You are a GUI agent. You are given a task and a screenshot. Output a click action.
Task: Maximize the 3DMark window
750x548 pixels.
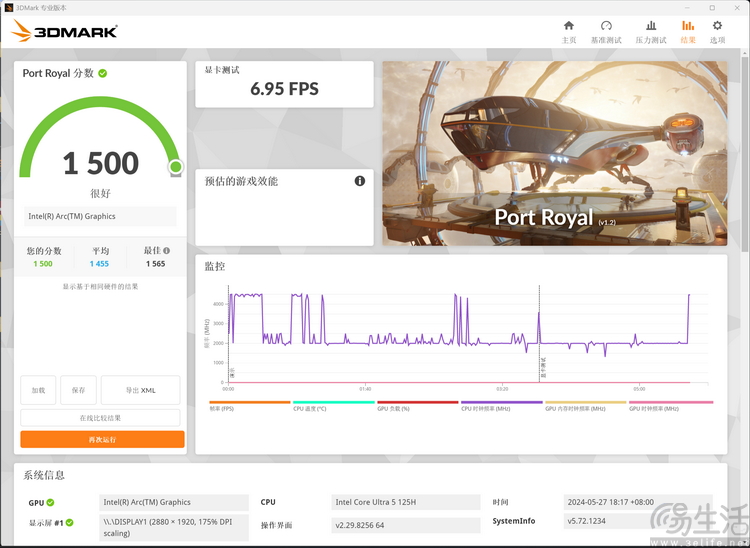pos(712,8)
